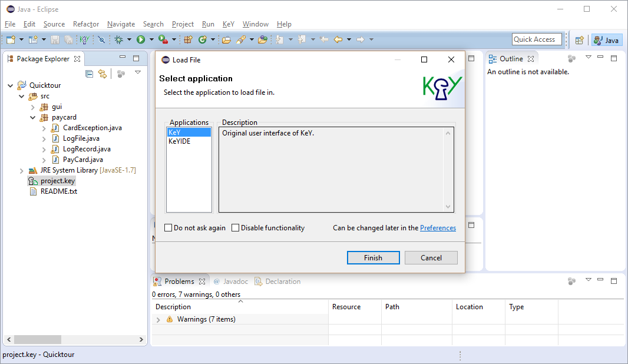Image resolution: width=628 pixels, height=364 pixels.
Task: Sort Problems by the Resource column header
Action: (x=355, y=307)
